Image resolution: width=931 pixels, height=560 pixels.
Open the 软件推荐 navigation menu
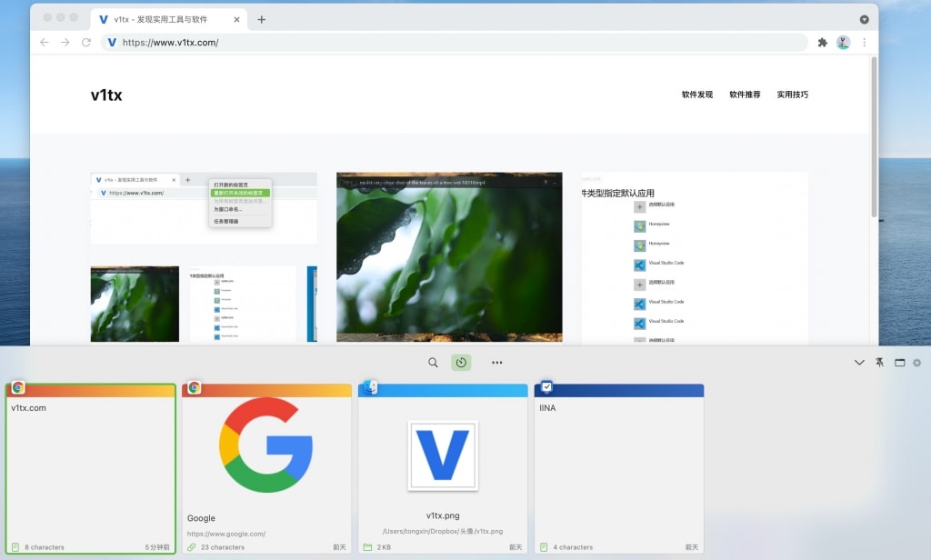tap(745, 95)
